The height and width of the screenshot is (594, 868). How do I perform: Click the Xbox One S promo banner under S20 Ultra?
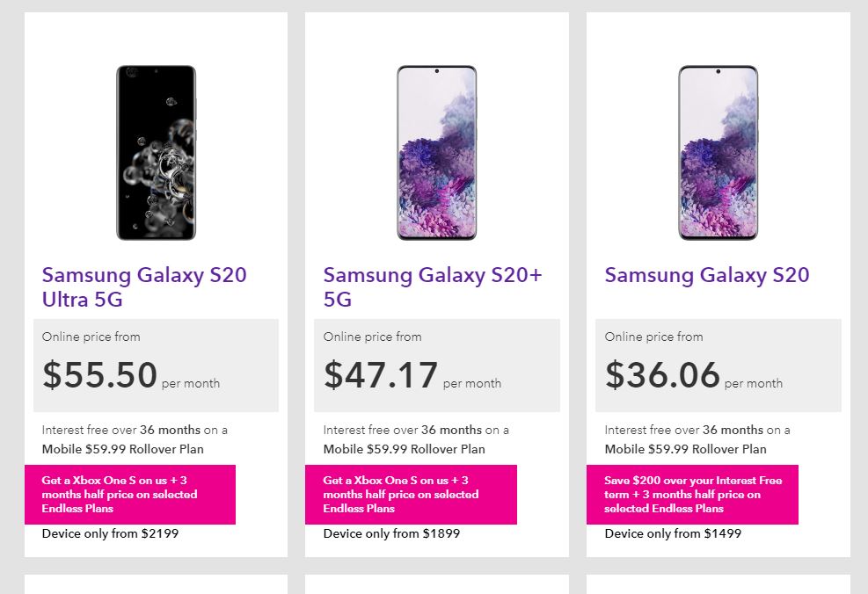point(129,495)
